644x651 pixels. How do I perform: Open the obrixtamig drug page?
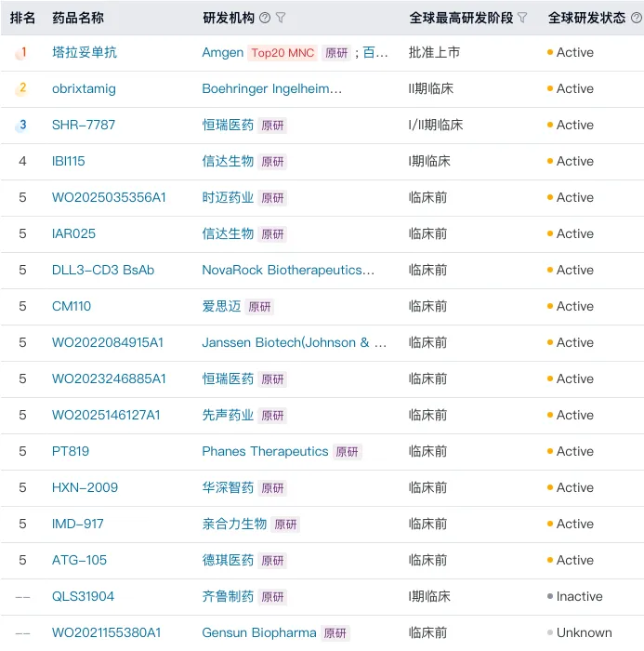(x=84, y=89)
